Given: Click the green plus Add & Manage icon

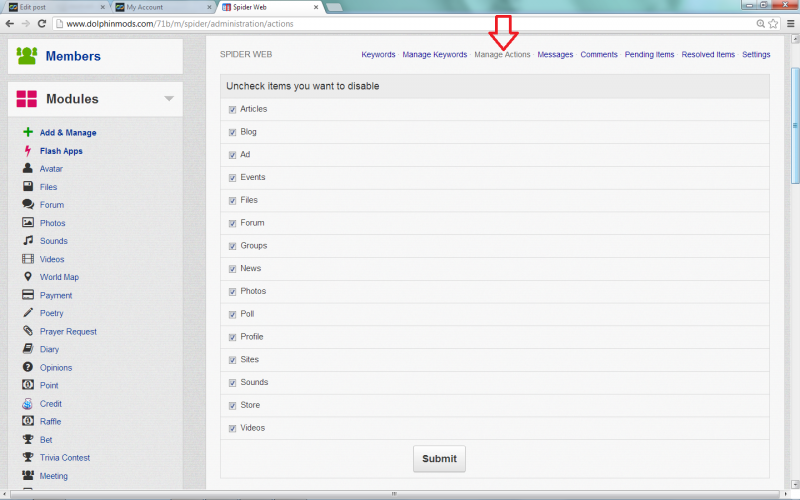Looking at the screenshot, I should click(x=28, y=132).
